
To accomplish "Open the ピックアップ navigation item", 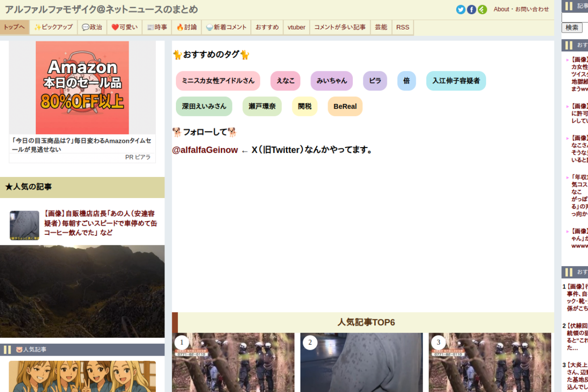I will pos(53,28).
